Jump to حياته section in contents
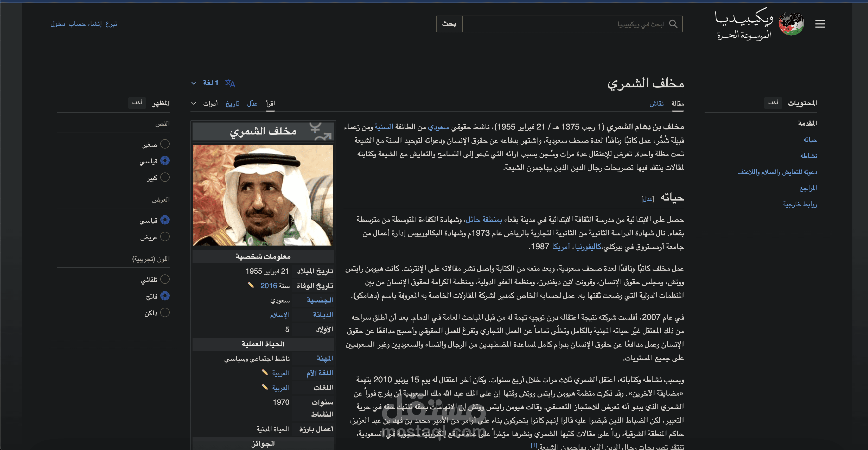The height and width of the screenshot is (450, 868). [810, 139]
